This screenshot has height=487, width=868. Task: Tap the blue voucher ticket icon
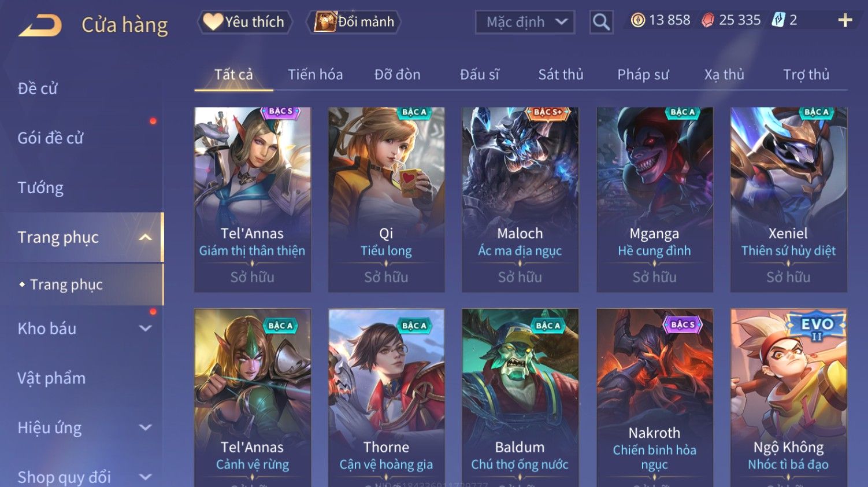pos(778,20)
